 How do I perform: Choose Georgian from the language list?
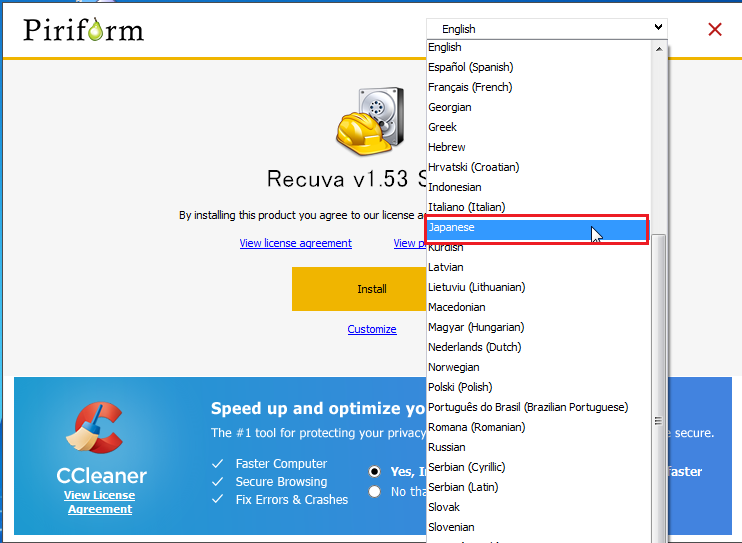[x=539, y=107]
